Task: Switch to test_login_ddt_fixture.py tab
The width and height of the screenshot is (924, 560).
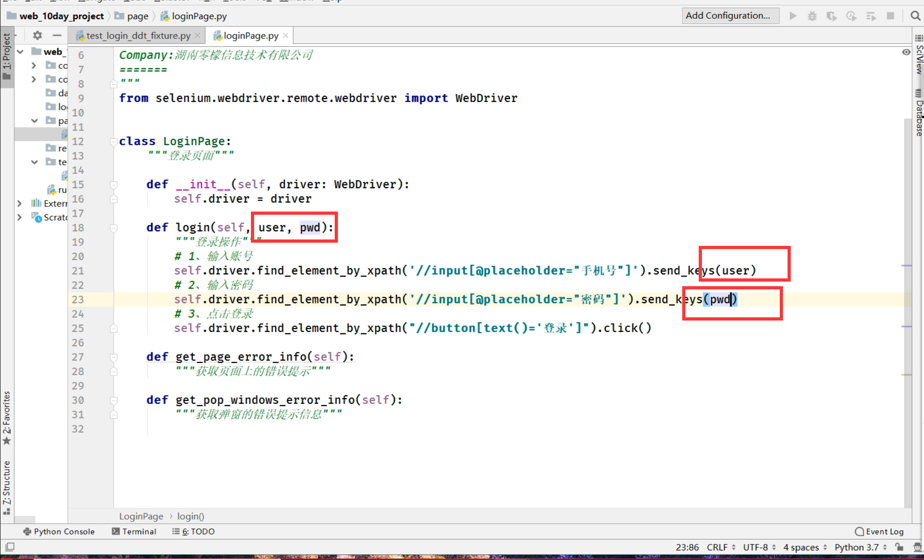Action: (137, 35)
